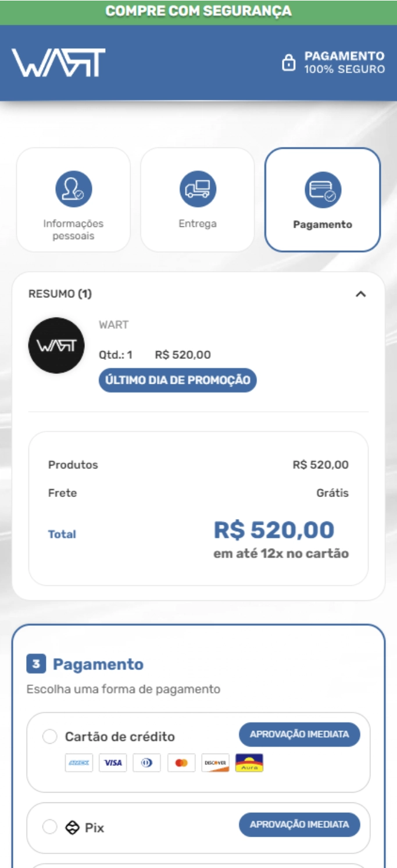Click the payment card step icon
The height and width of the screenshot is (868, 397).
(323, 190)
